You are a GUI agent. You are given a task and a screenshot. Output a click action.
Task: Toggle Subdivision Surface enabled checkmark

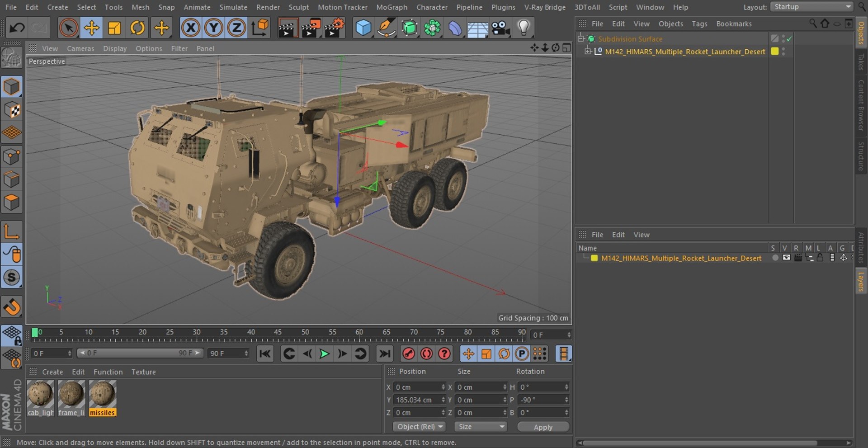[789, 39]
